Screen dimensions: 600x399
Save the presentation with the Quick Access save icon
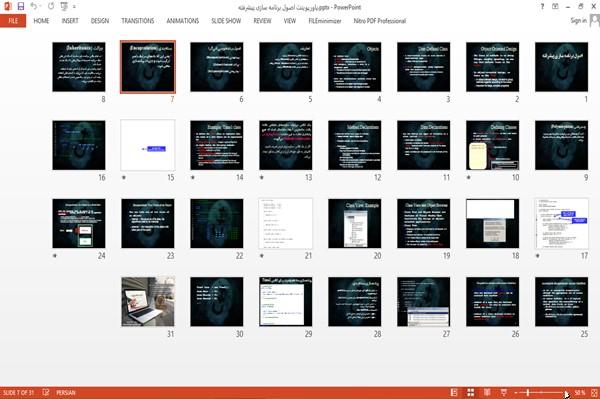point(21,6)
